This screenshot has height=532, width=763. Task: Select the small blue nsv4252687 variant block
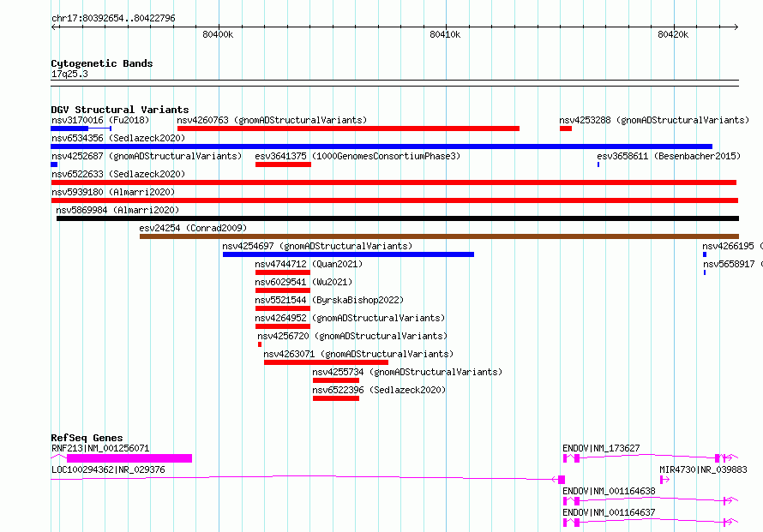coord(54,164)
